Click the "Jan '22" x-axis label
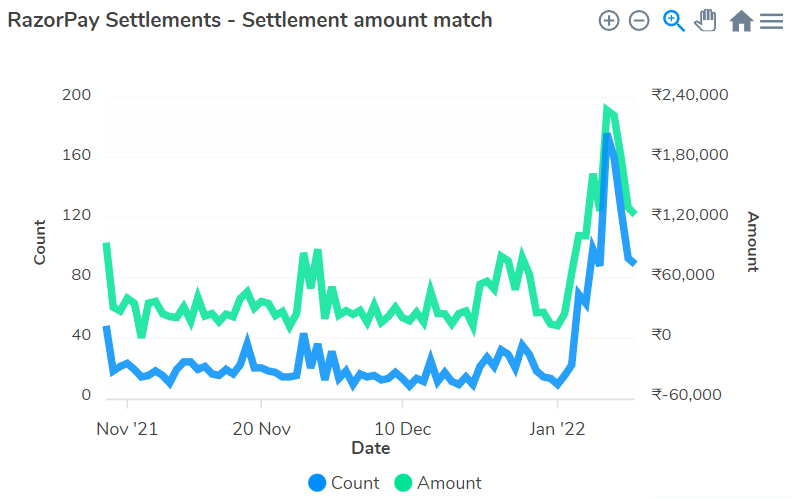794x498 pixels. pyautogui.click(x=557, y=429)
